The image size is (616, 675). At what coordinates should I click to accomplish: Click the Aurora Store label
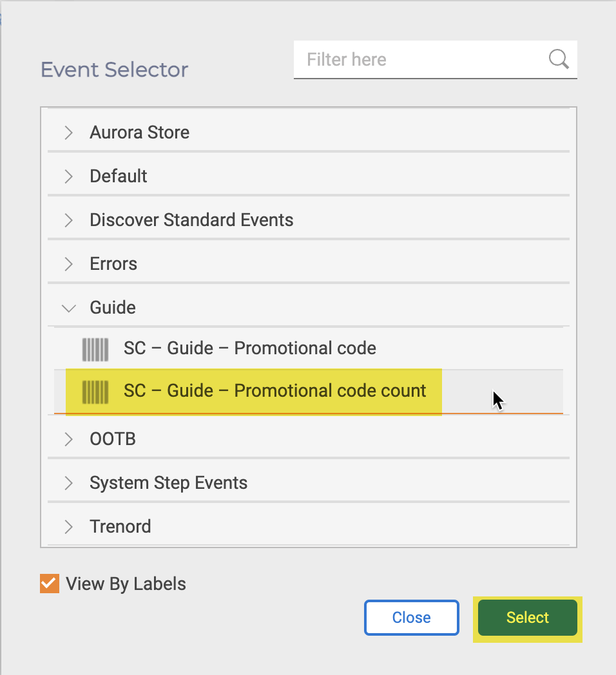tap(140, 133)
